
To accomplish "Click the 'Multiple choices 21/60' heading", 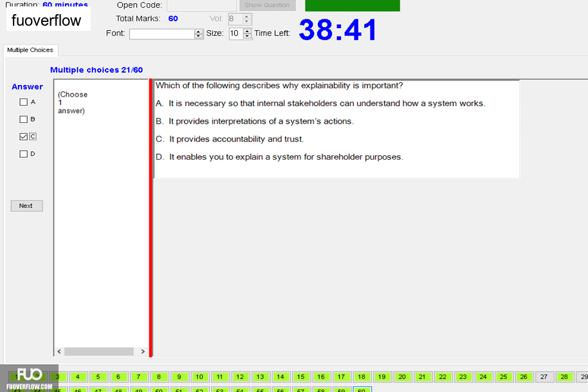I will tap(96, 70).
